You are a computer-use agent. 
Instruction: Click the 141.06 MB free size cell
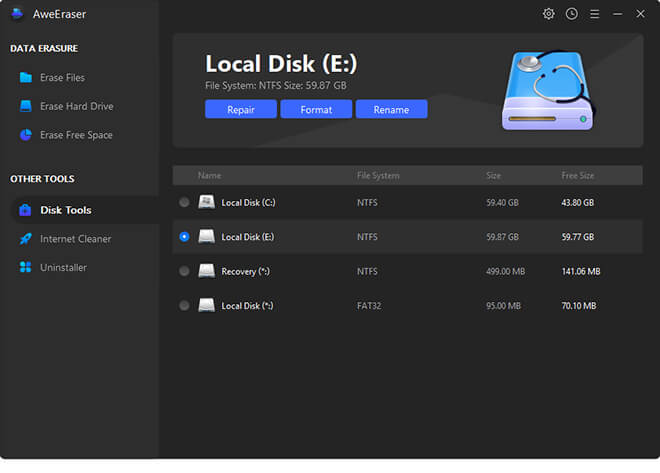(x=581, y=271)
